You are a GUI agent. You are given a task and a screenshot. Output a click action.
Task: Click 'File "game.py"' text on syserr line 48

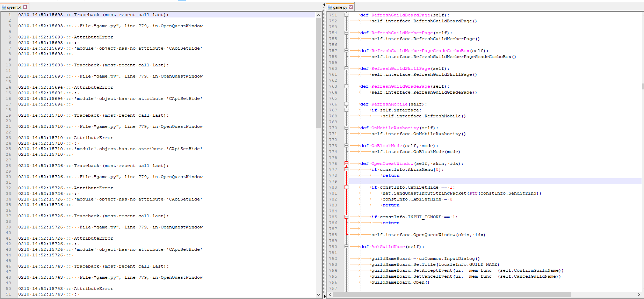pos(101,277)
